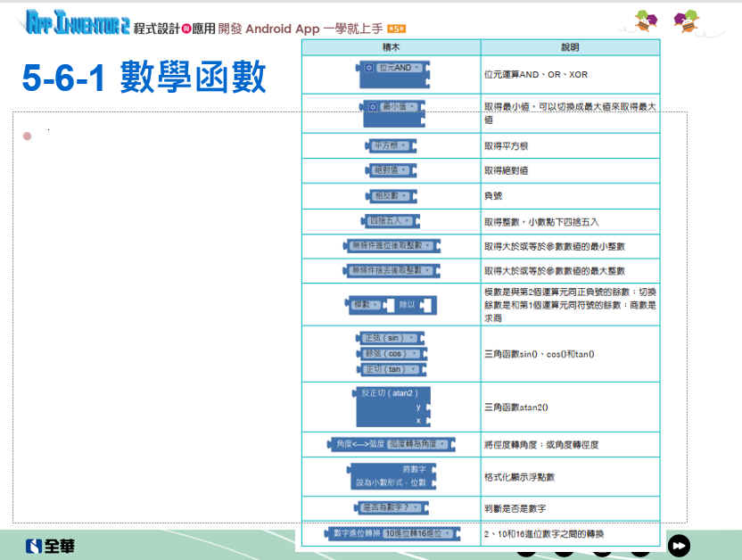This screenshot has width=742, height=560.
Task: Click the left cartoon mascot icon
Action: 647,19
